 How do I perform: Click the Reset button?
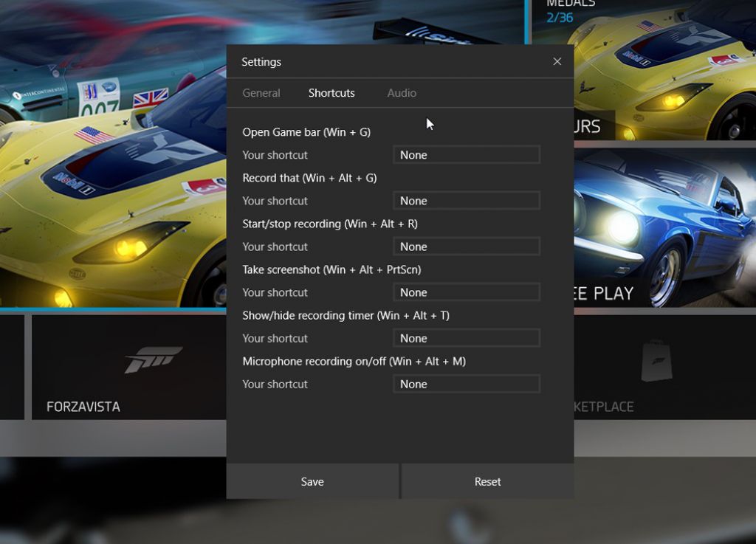point(487,481)
